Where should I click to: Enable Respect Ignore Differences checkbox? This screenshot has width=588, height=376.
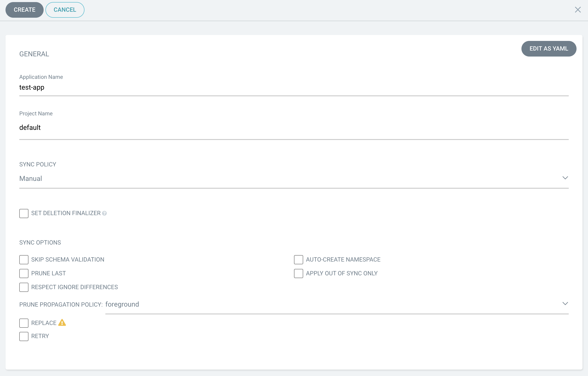click(24, 287)
